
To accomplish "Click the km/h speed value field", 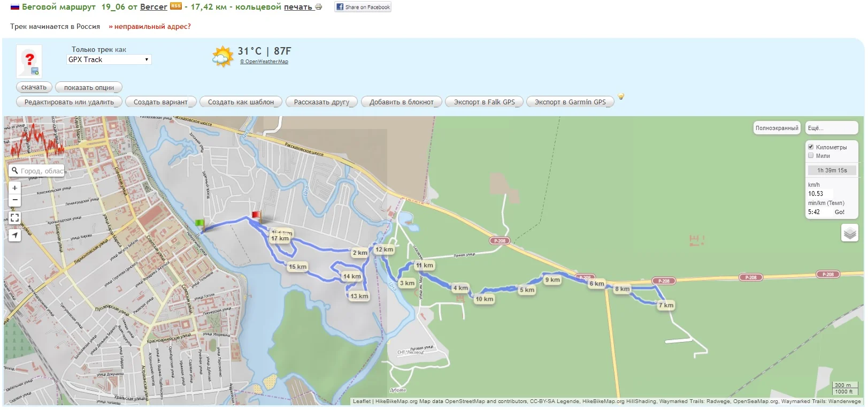I will (820, 194).
